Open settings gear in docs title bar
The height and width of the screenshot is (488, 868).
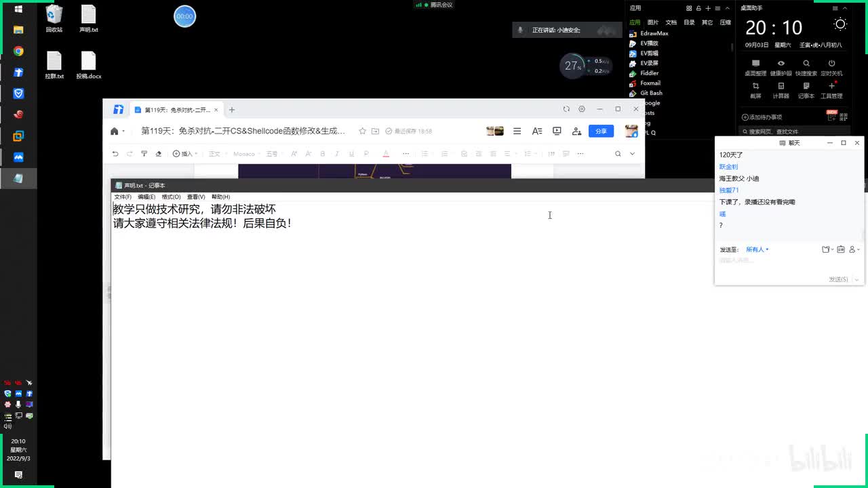582,109
